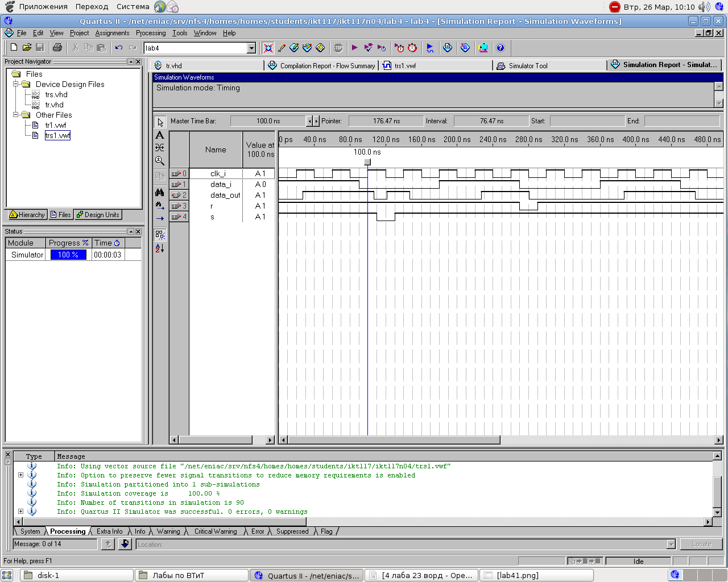The height and width of the screenshot is (582, 728).
Task: Open the Processing menu
Action: 151,33
